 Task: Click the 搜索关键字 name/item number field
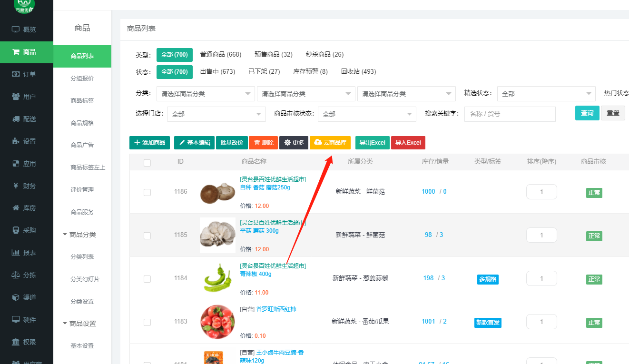click(x=510, y=114)
